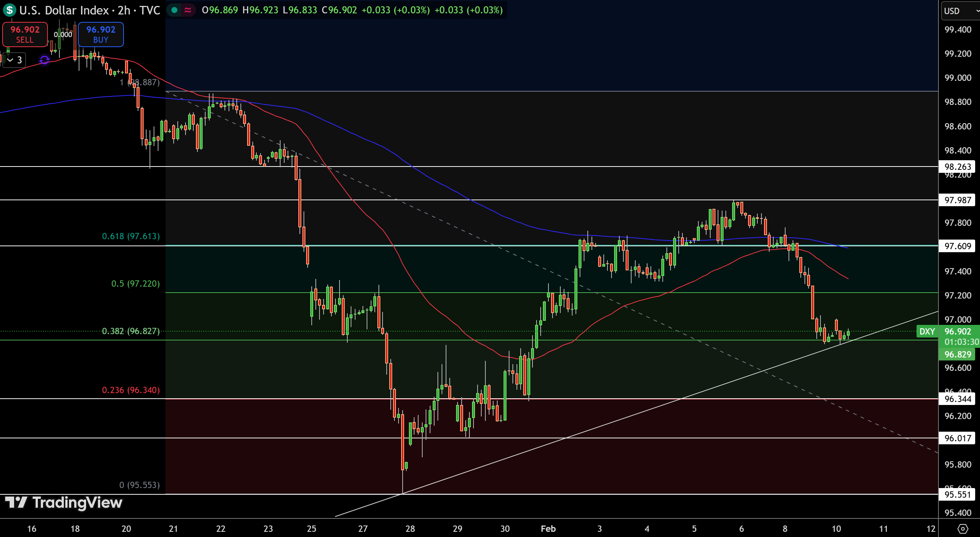The height and width of the screenshot is (537, 980).
Task: Click the blue 96.902 BUY button
Action: 101,34
